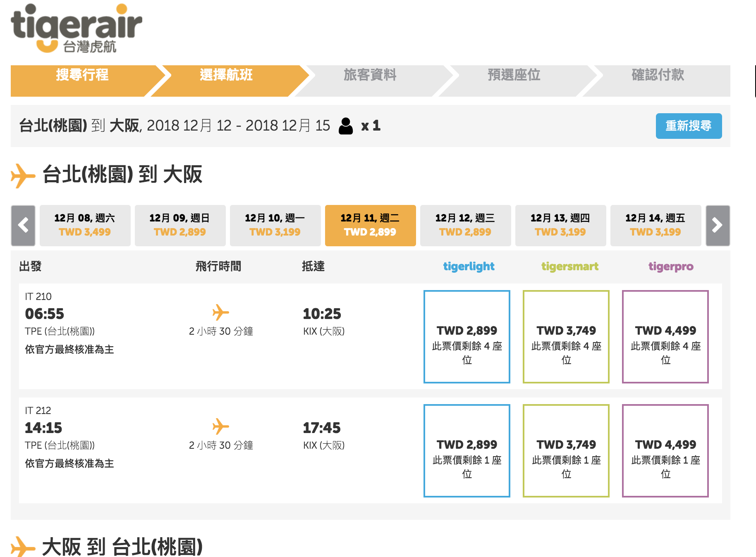Click plane icon in IT 210 flight row
The width and height of the screenshot is (756, 557).
tap(221, 312)
